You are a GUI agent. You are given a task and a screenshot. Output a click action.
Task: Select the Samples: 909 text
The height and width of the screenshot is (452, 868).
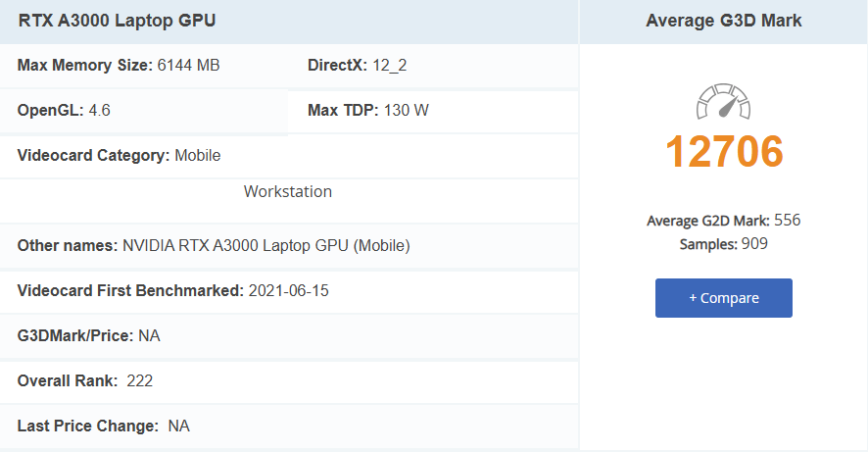coord(723,243)
